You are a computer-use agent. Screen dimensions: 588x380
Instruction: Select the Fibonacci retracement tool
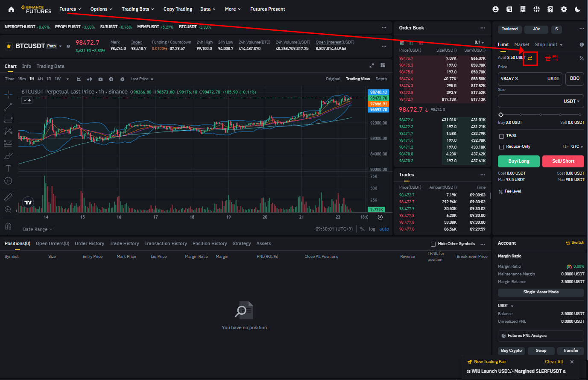tap(8, 119)
